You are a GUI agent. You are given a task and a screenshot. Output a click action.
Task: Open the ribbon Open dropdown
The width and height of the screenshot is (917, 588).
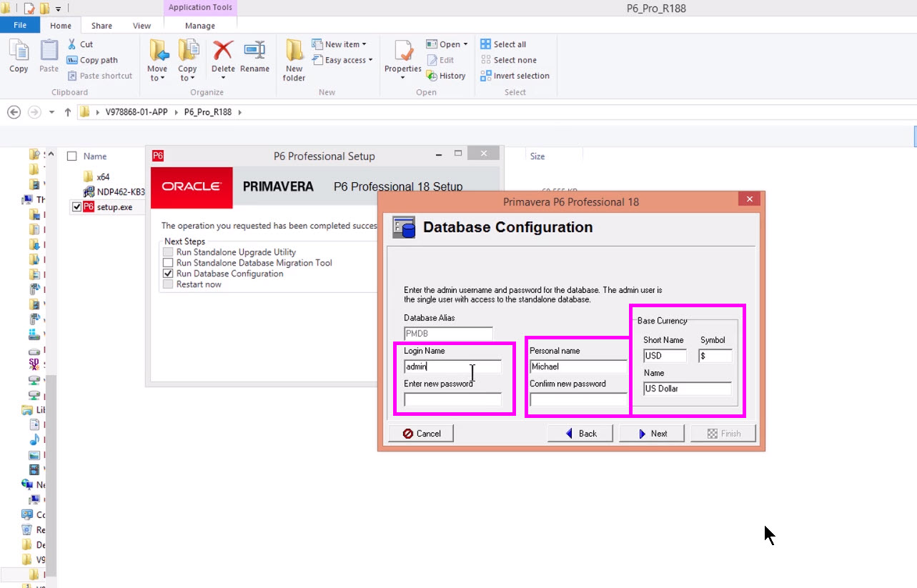[x=447, y=44]
